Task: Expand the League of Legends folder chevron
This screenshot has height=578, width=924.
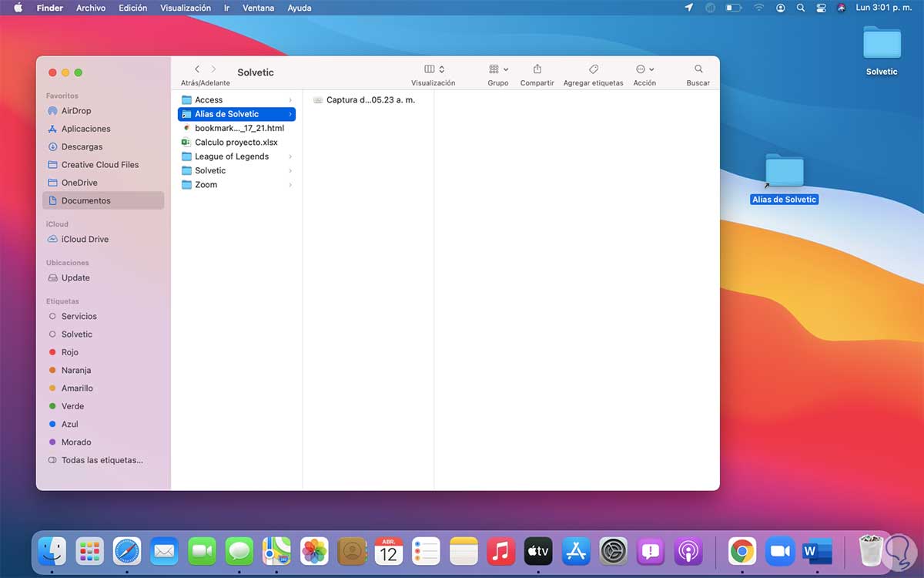Action: click(x=290, y=156)
